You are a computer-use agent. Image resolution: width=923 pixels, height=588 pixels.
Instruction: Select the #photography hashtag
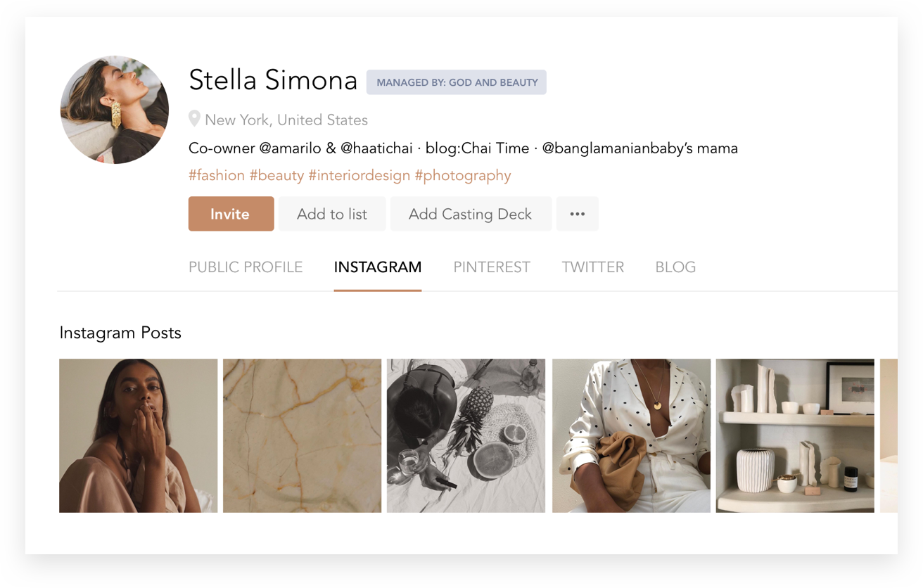463,175
